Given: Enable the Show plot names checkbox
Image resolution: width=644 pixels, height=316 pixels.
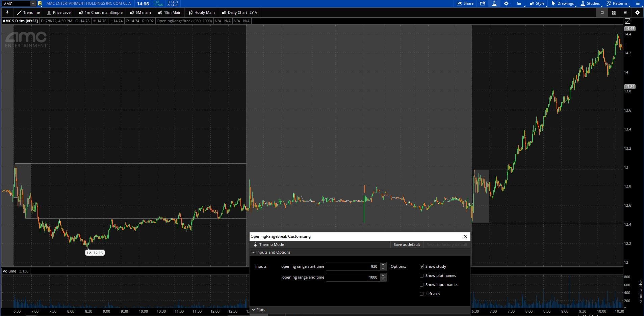Looking at the screenshot, I should (x=421, y=276).
